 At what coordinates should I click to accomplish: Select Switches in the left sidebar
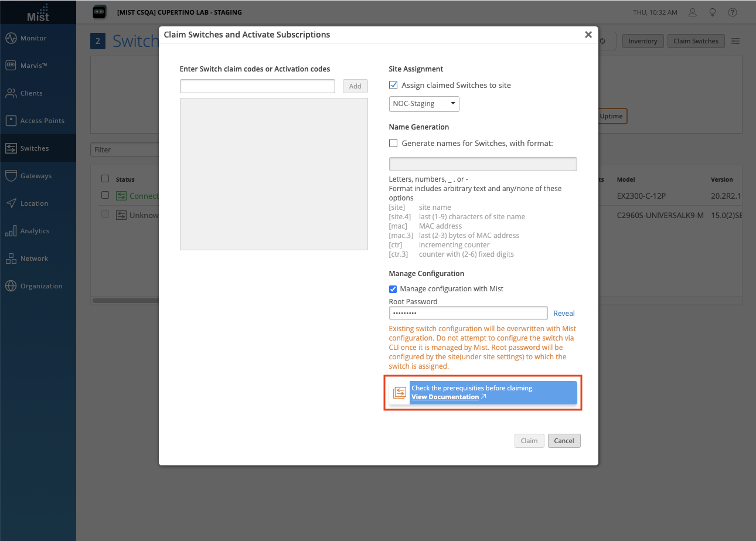[38, 148]
